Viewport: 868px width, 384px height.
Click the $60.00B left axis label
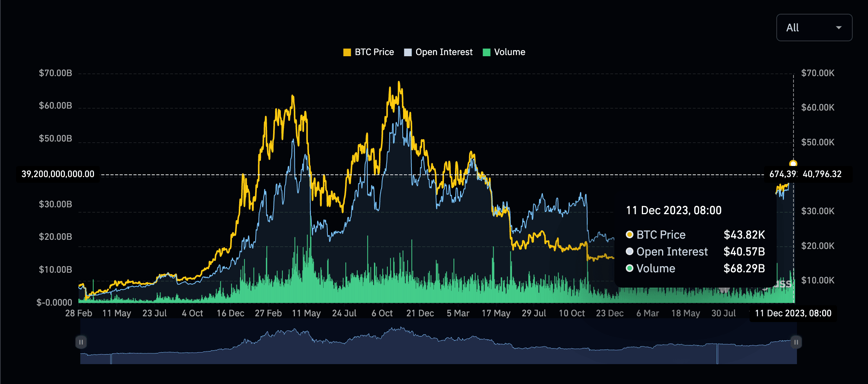click(x=55, y=106)
